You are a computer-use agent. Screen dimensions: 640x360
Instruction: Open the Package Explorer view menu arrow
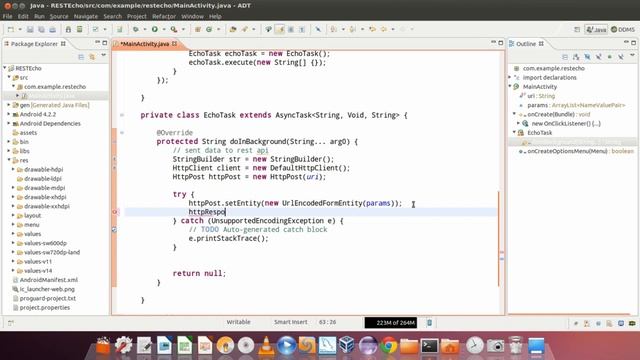tap(103, 56)
